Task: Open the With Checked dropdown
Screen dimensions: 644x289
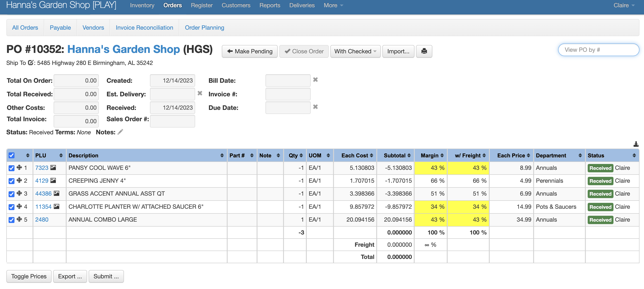Action: pos(355,51)
